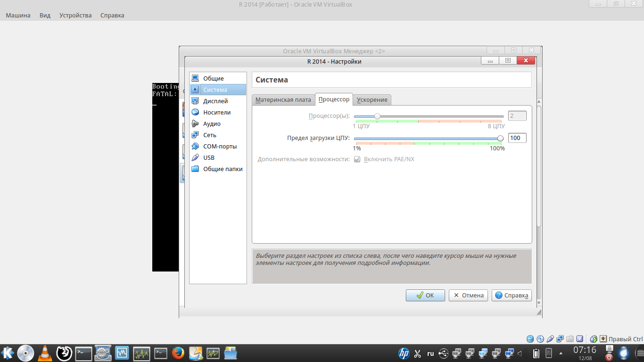This screenshot has width=644, height=362.
Task: Open the Носители storage settings
Action: point(216,112)
